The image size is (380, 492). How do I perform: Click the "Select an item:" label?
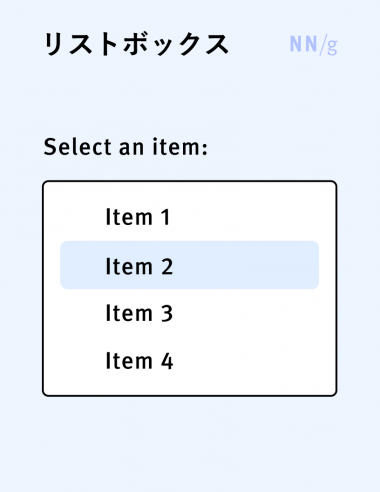click(126, 147)
